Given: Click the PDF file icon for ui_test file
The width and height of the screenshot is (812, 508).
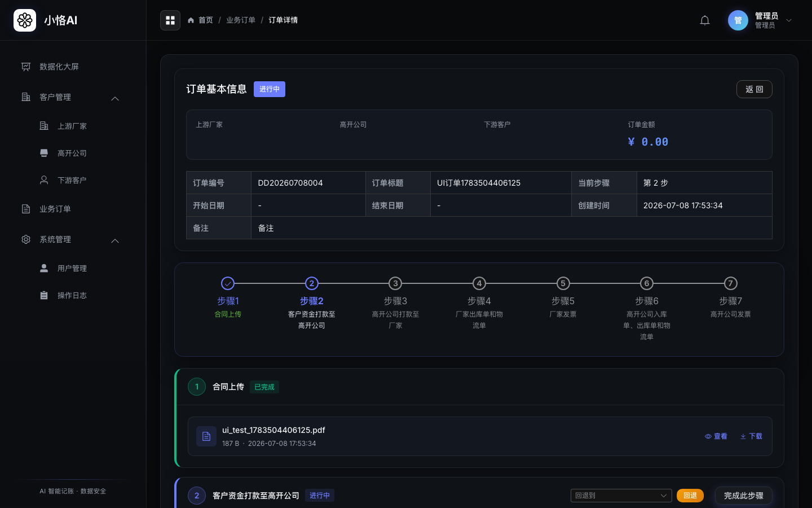Looking at the screenshot, I should (206, 436).
